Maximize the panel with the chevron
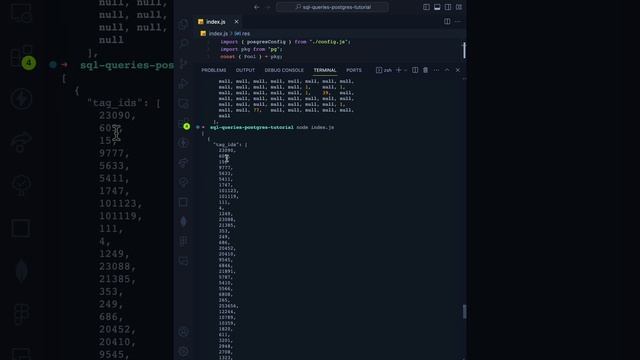This screenshot has width=640, height=360. [447, 70]
